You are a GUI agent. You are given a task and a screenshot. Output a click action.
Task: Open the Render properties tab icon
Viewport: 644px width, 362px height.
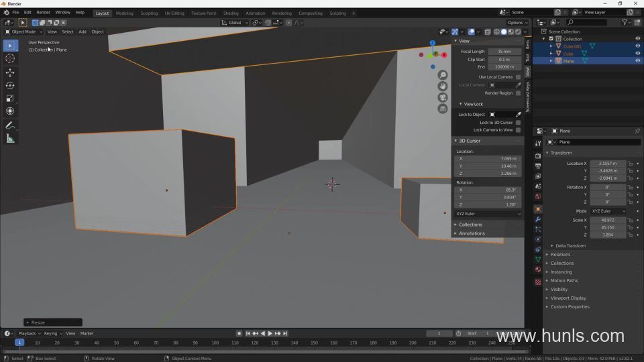point(538,156)
